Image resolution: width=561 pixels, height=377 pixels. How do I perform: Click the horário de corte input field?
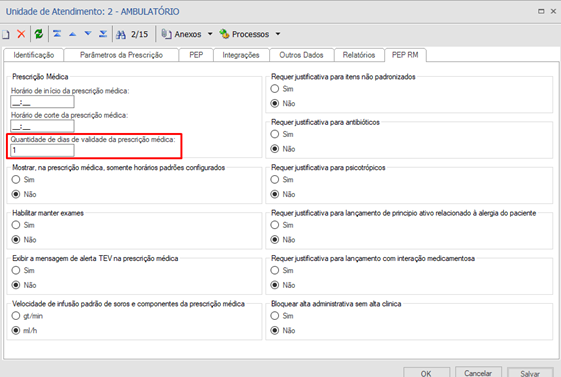click(42, 126)
